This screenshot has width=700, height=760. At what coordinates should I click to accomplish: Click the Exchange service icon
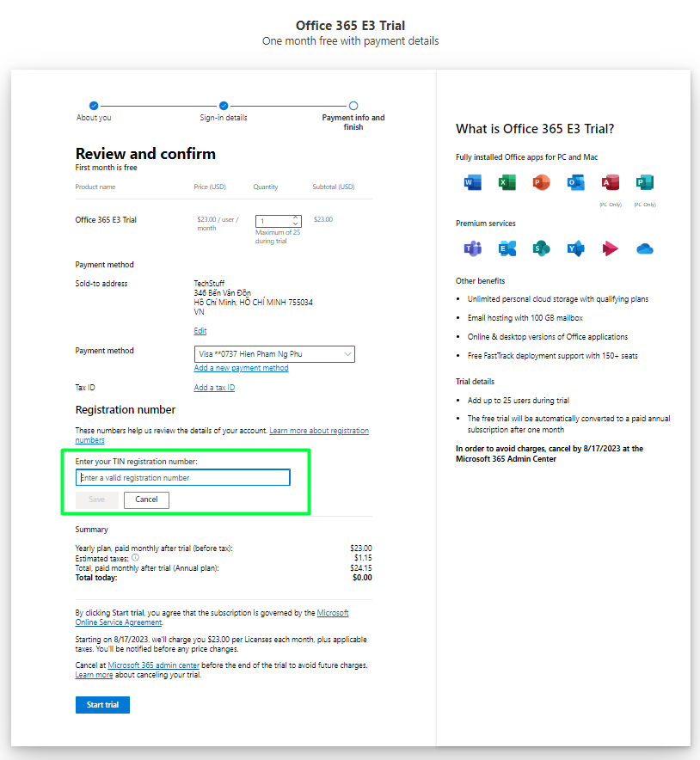(x=507, y=248)
